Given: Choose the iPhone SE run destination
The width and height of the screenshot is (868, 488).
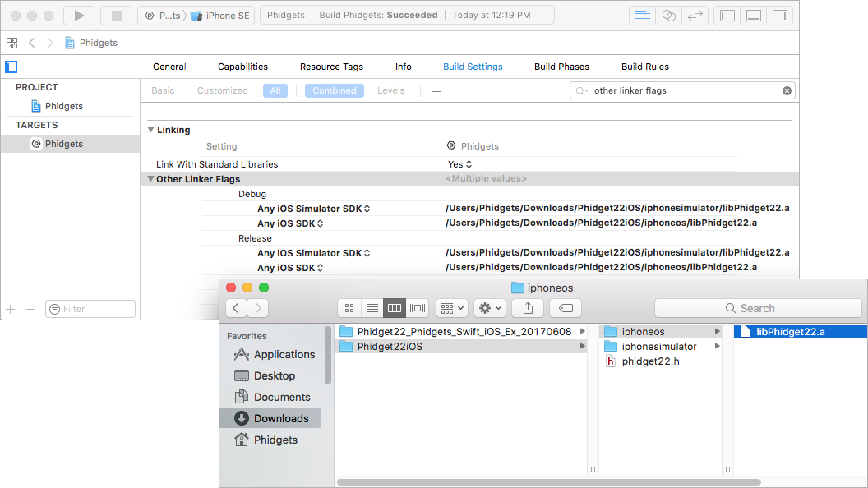Looking at the screenshot, I should (x=220, y=16).
